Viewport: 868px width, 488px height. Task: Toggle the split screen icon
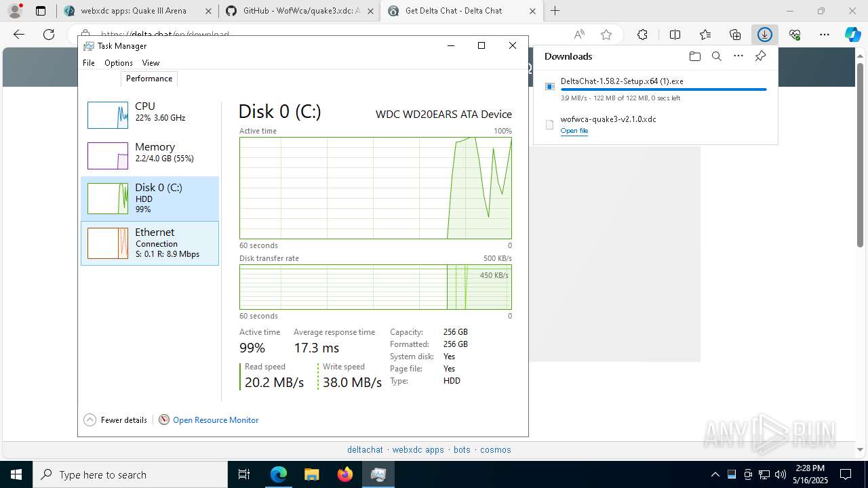tap(675, 35)
